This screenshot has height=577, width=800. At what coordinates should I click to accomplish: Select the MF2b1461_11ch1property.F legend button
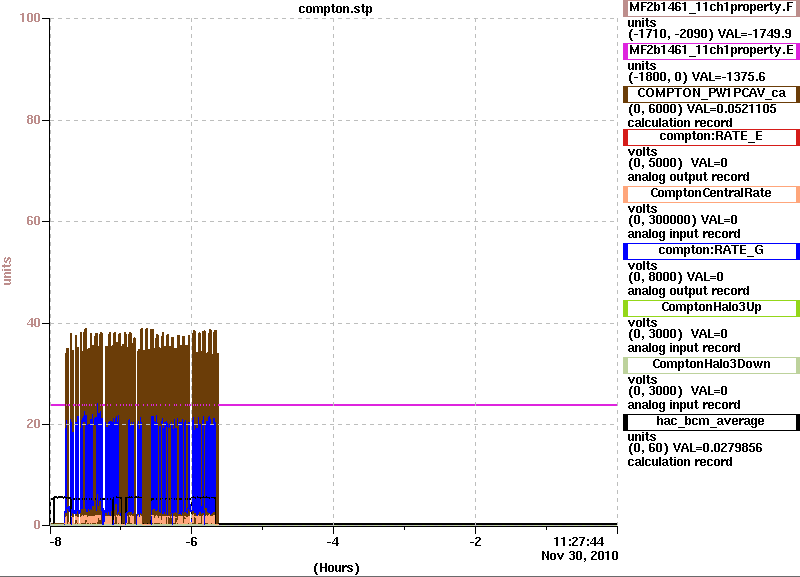pos(711,8)
